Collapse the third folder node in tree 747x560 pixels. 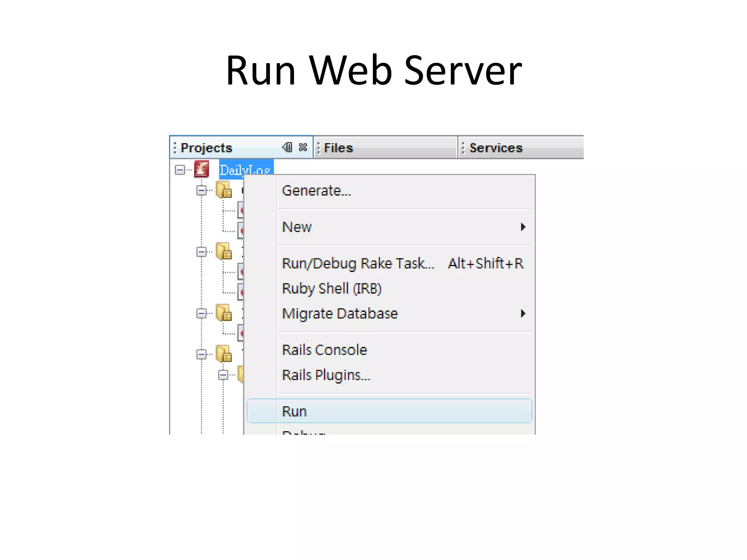(x=201, y=314)
